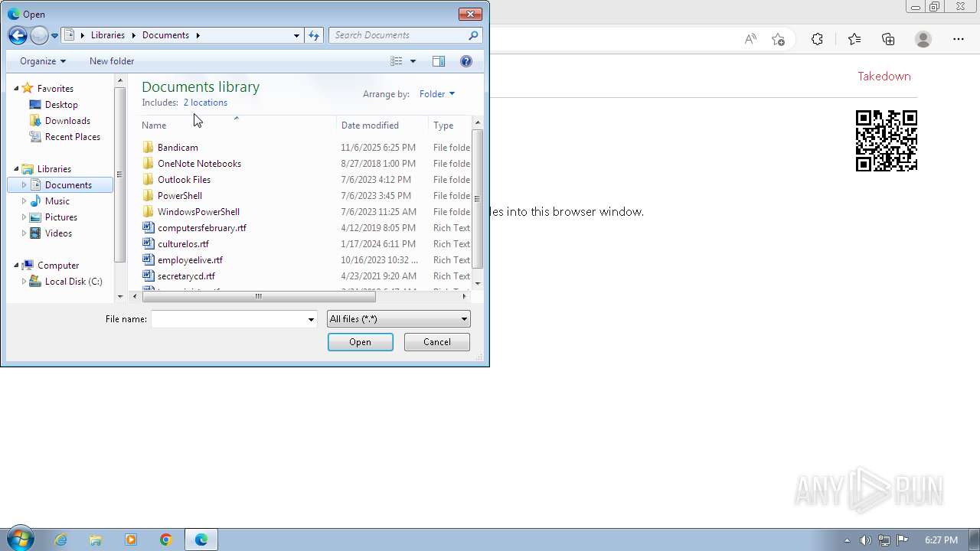980x551 pixels.
Task: Select the OneNote Notebooks folder
Action: (x=199, y=164)
